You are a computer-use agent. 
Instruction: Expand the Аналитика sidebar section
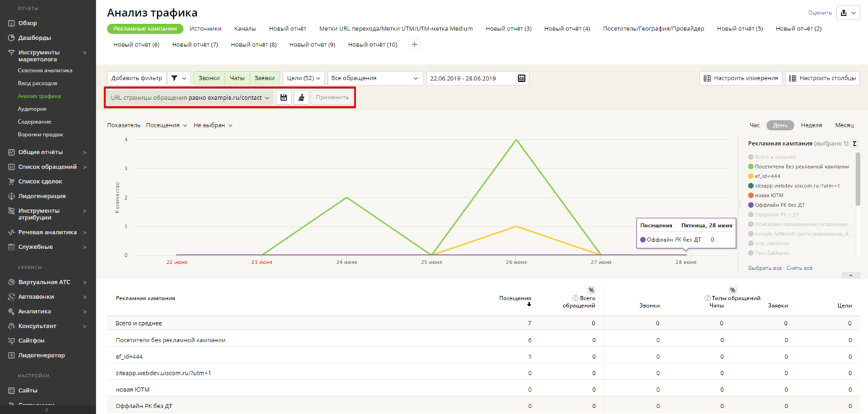85,311
